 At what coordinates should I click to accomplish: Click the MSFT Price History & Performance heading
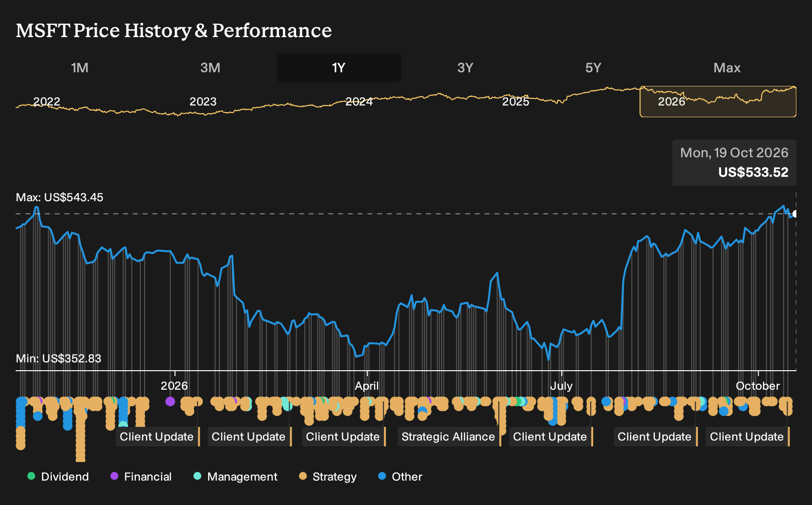coord(174,30)
